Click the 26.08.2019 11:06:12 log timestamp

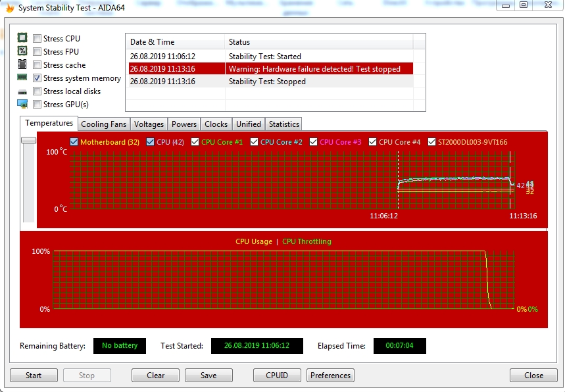[x=162, y=56]
